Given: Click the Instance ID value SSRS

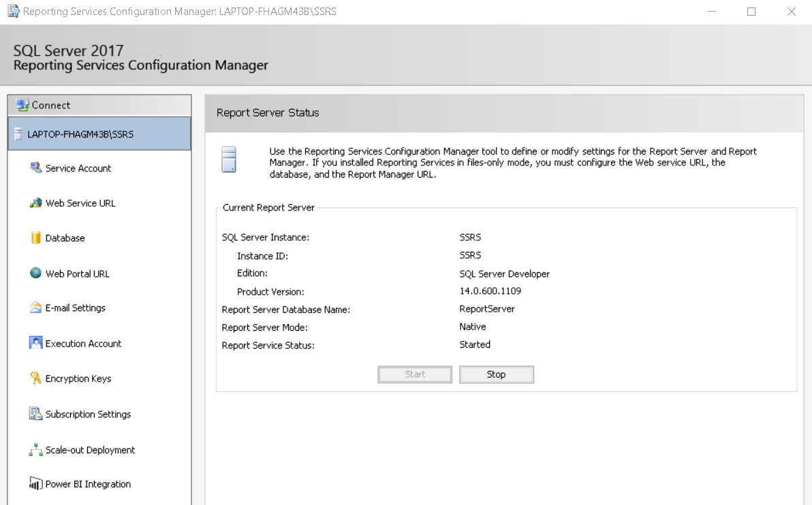Looking at the screenshot, I should (x=470, y=255).
